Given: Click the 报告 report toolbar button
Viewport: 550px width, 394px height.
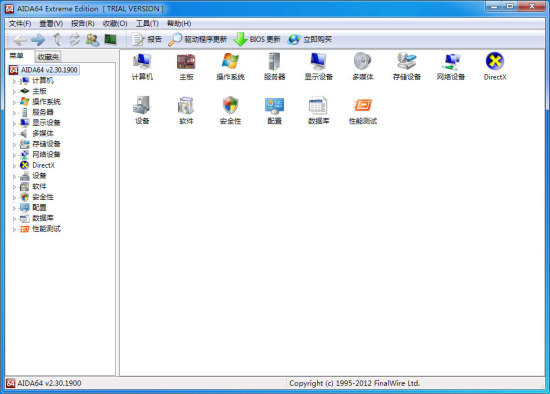Looking at the screenshot, I should tap(147, 39).
